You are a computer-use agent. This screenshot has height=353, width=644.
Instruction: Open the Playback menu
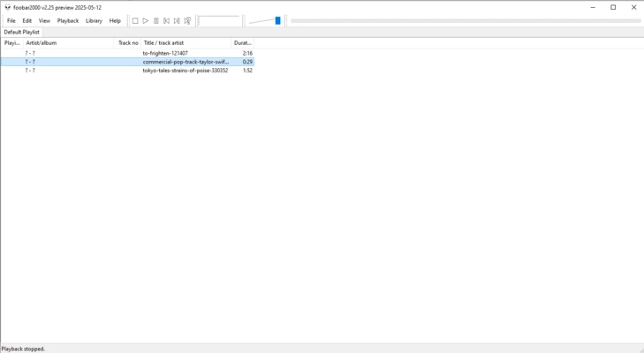(x=68, y=20)
